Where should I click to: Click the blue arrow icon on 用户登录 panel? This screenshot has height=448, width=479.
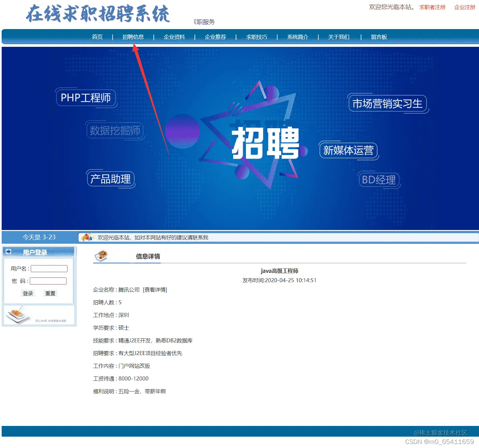tap(8, 252)
